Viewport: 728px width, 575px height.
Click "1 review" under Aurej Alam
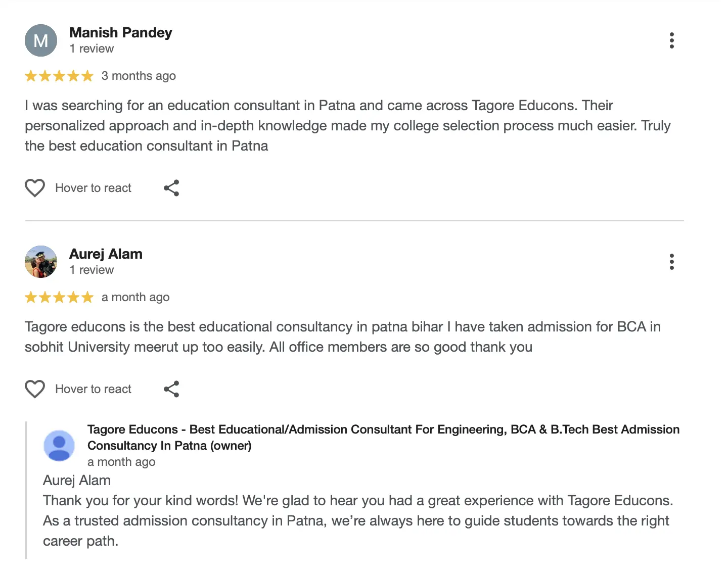(92, 270)
